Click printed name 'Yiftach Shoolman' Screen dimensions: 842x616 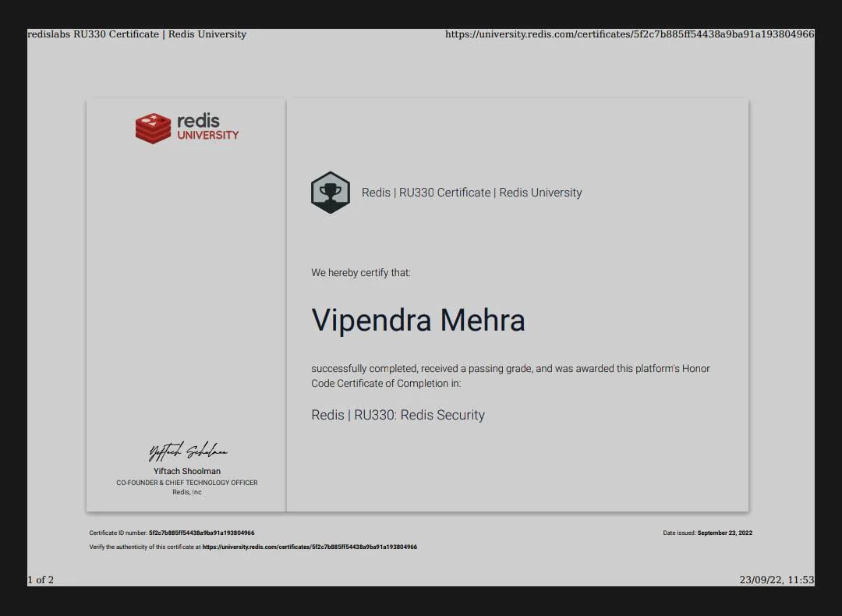point(187,471)
